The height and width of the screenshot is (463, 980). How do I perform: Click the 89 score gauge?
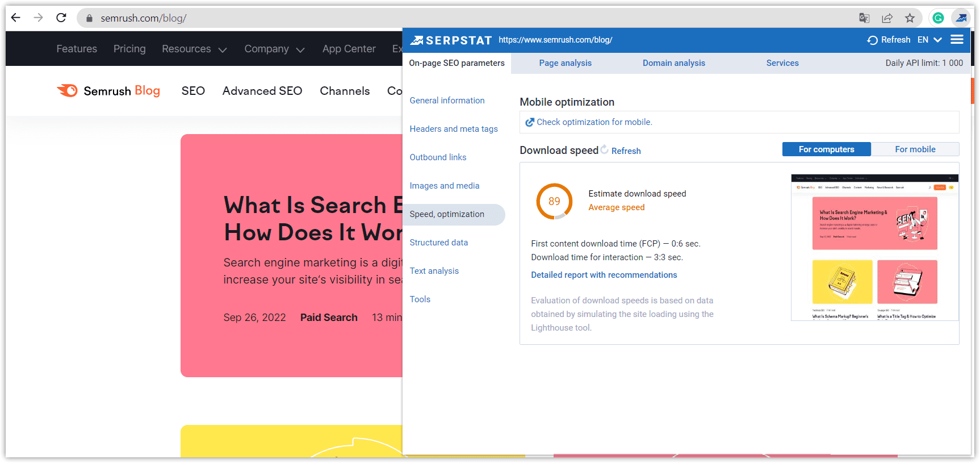(554, 201)
